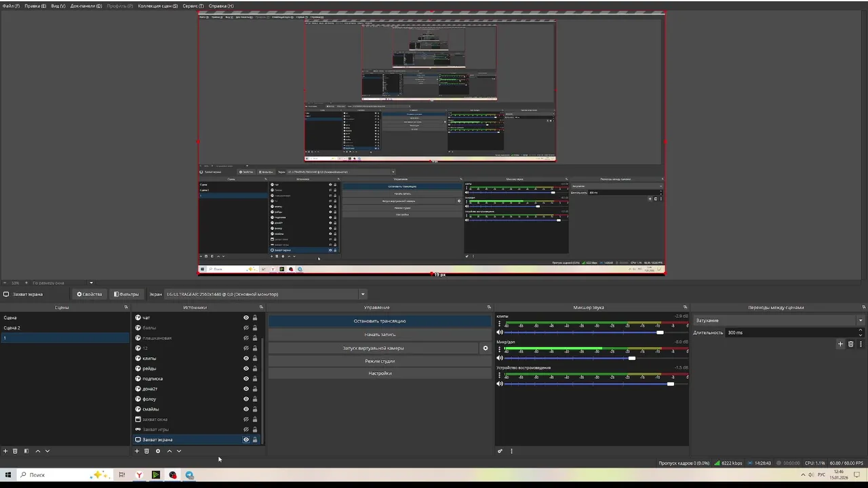Move the scene up with the arrow icon
868x488 pixels.
point(38,451)
